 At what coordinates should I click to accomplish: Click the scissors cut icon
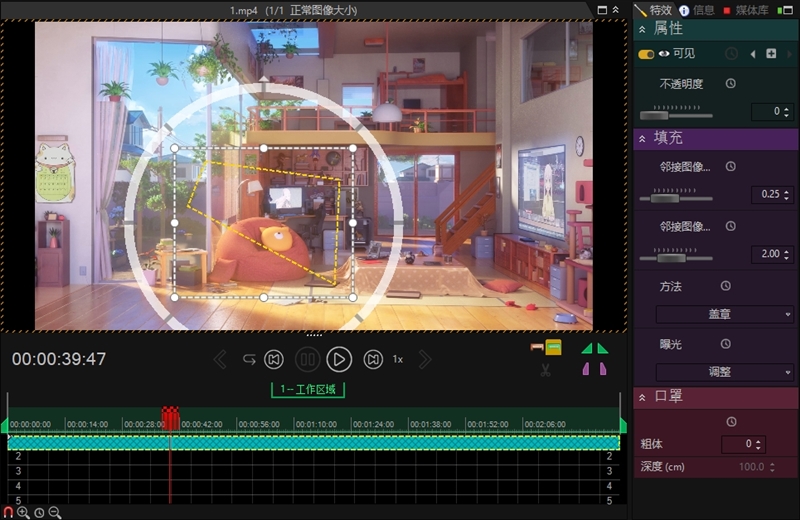coord(545,370)
